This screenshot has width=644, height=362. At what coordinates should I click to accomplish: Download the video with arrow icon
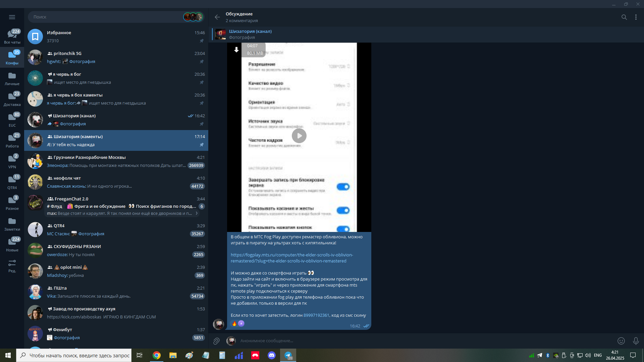tap(236, 50)
